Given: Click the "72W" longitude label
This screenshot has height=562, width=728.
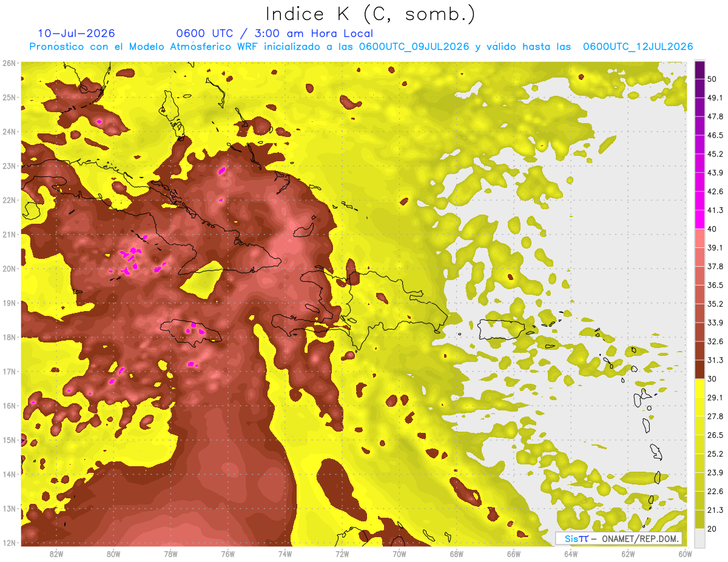Looking at the screenshot, I should coord(342,554).
